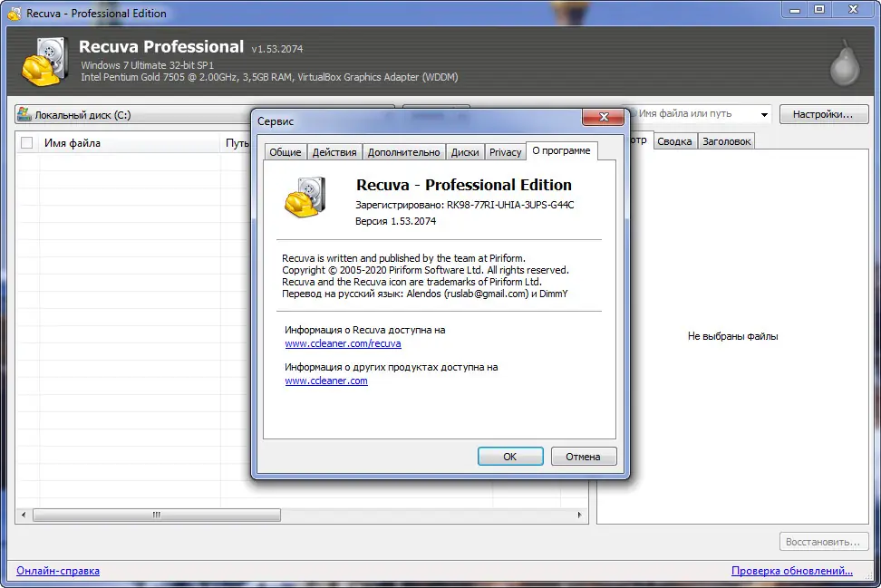Open the www.ccleaner.com/recuva link
Viewport: 881px width, 588px height.
point(343,343)
